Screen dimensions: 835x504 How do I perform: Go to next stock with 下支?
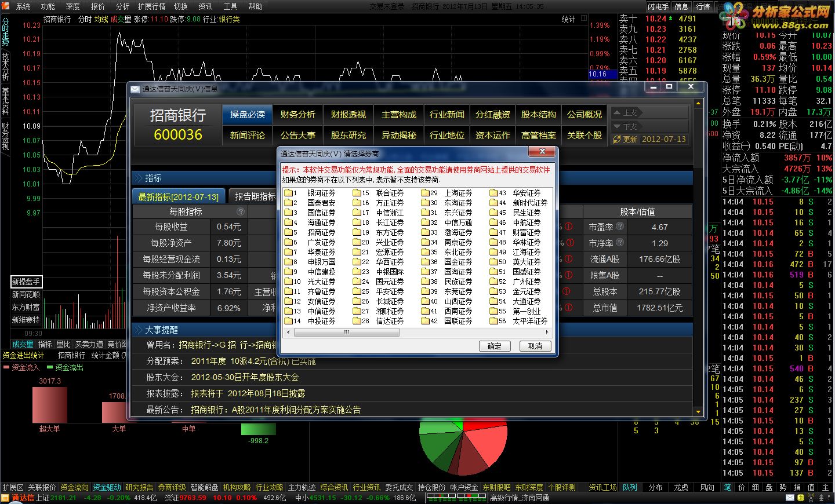point(626,126)
